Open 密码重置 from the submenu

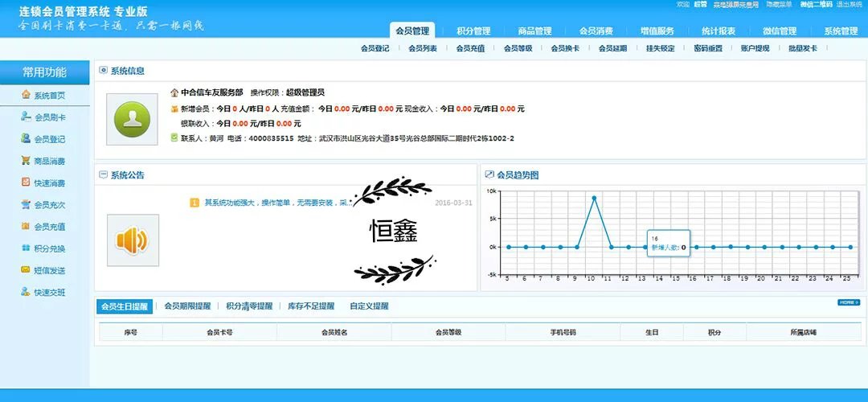(708, 48)
